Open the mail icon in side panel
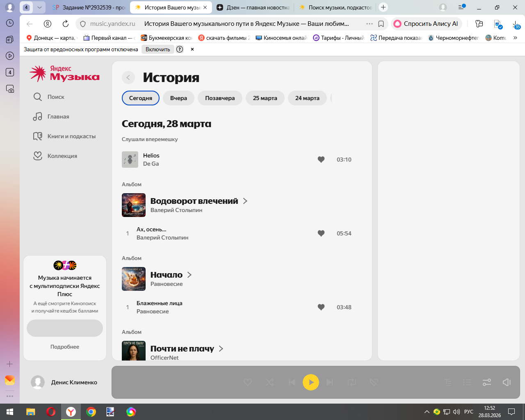 pos(10,380)
